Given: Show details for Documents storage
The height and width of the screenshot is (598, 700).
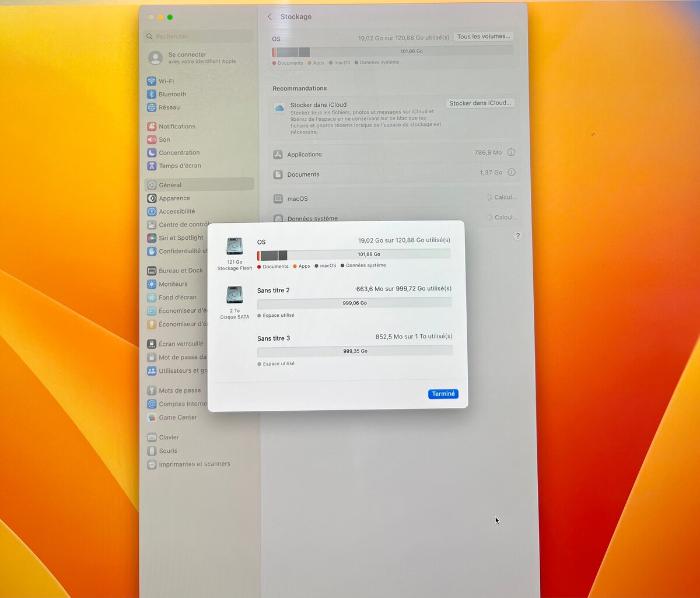Looking at the screenshot, I should 511,173.
